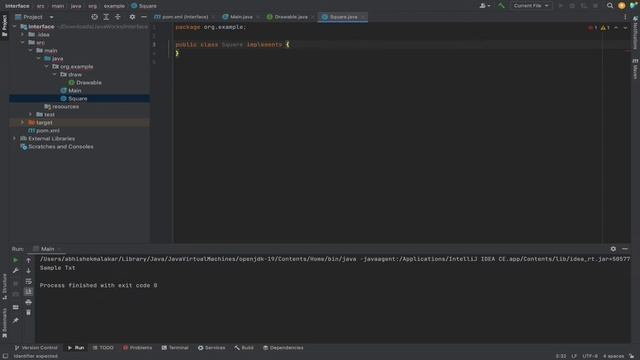The width and height of the screenshot is (640, 360).
Task: Select Scratches and Consoles node
Action: tap(57, 147)
